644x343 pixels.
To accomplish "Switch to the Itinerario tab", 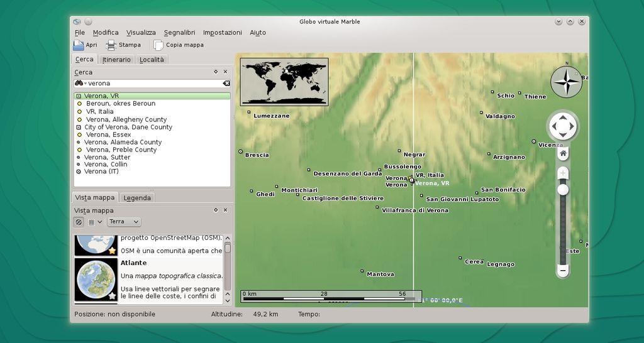I will tap(116, 60).
